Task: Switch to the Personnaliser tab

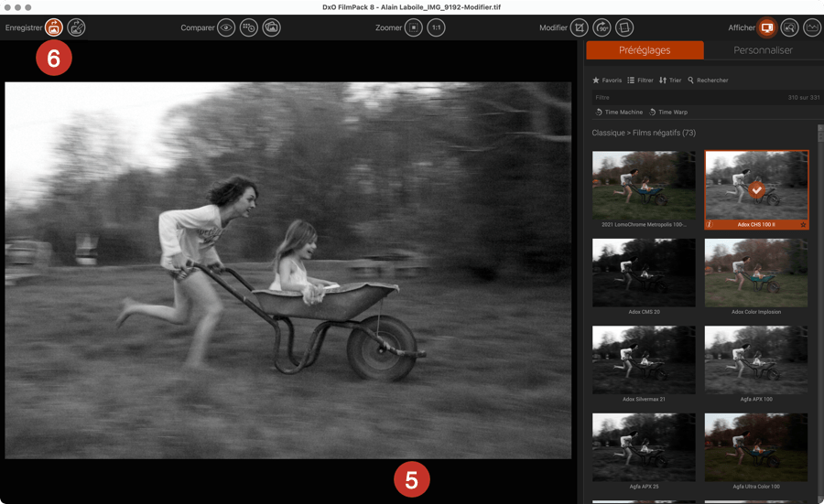Action: pyautogui.click(x=763, y=50)
